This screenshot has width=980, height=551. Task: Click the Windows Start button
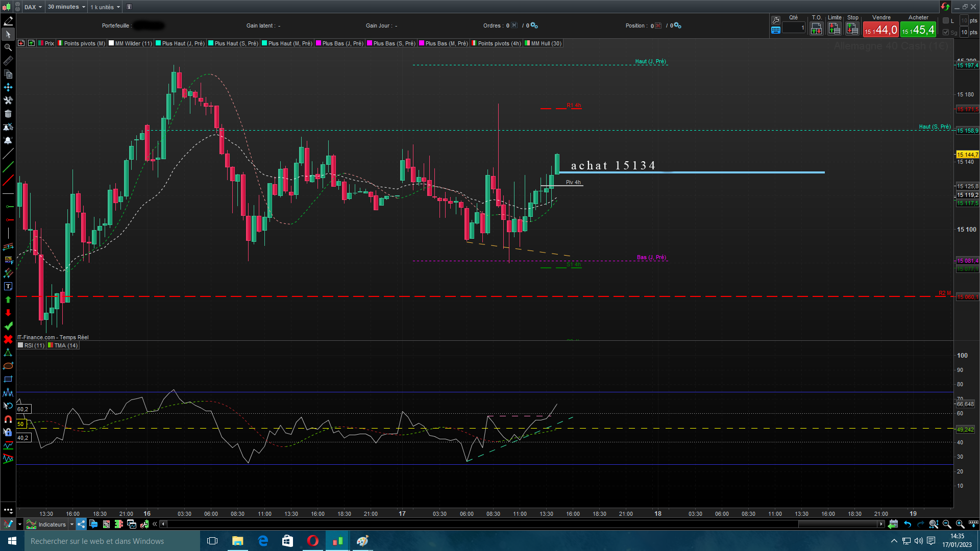click(x=12, y=541)
